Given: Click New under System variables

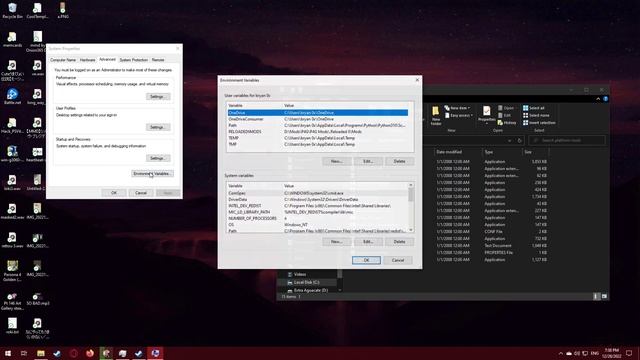Looking at the screenshot, I should pyautogui.click(x=336, y=242).
